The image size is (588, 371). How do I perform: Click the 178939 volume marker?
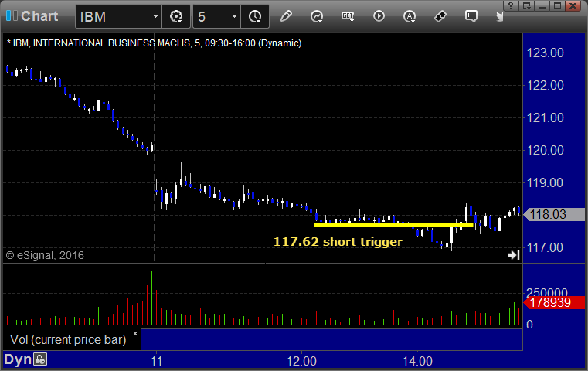554,302
